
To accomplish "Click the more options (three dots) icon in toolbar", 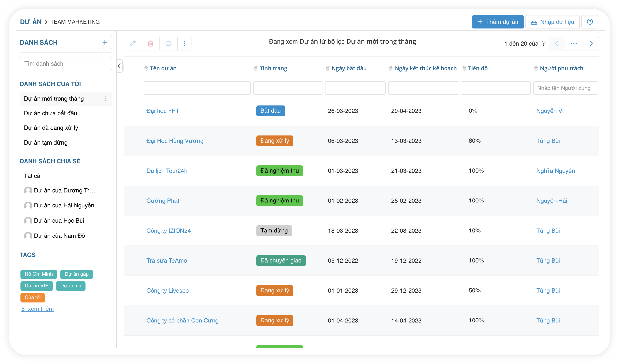I will tap(184, 43).
